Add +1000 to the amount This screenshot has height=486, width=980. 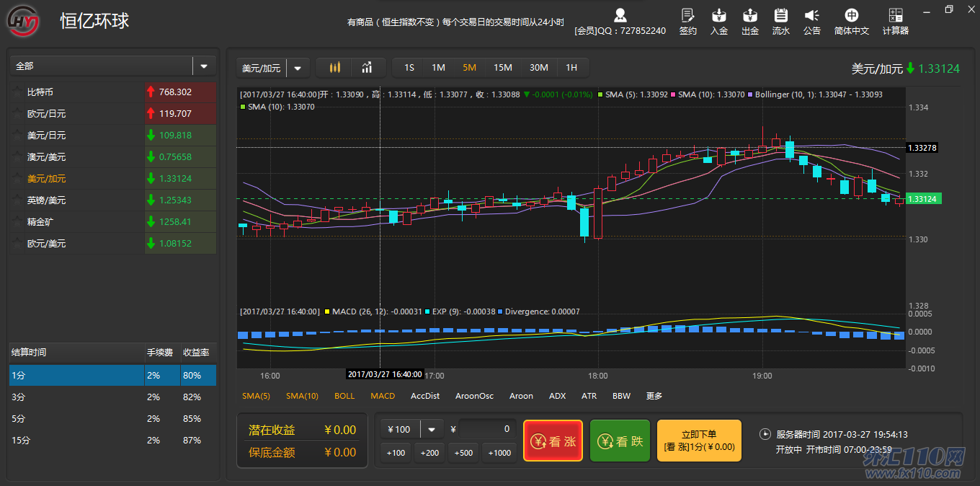click(x=499, y=453)
